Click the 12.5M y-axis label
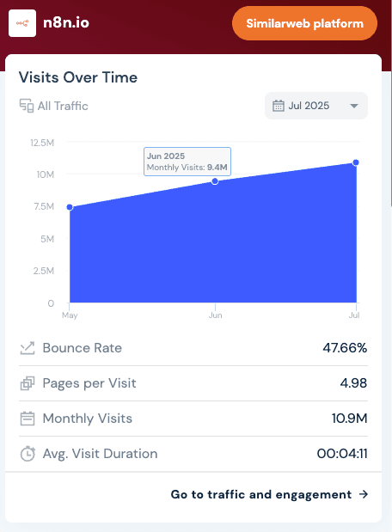 (42, 143)
